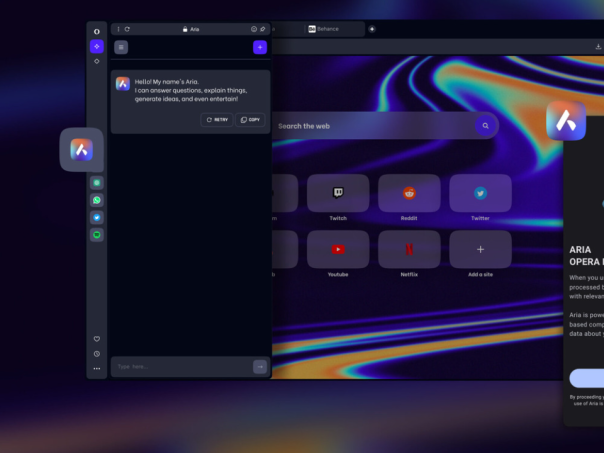Open WhatsApp in the sidebar

coord(97,200)
